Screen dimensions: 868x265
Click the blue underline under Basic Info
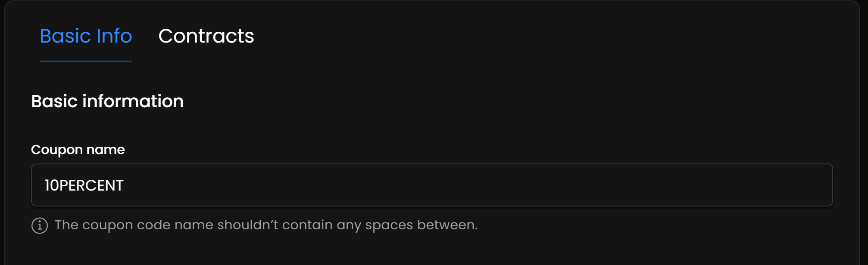click(86, 61)
